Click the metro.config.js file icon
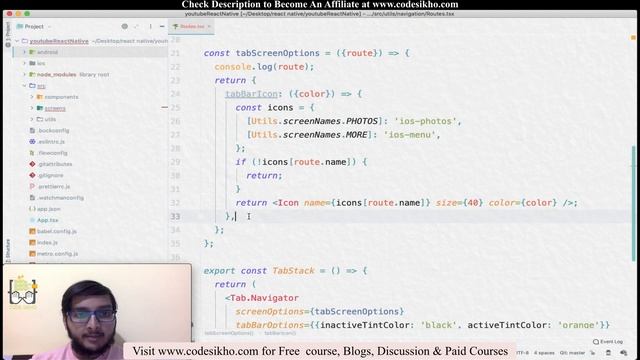This screenshot has width=640, height=360. click(x=32, y=253)
